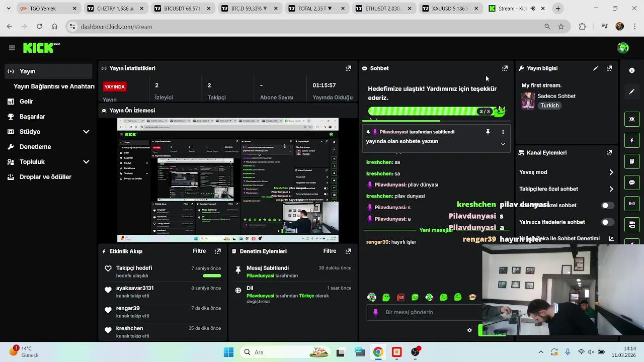Click the capture frame icon in the right sidebar

[632, 119]
